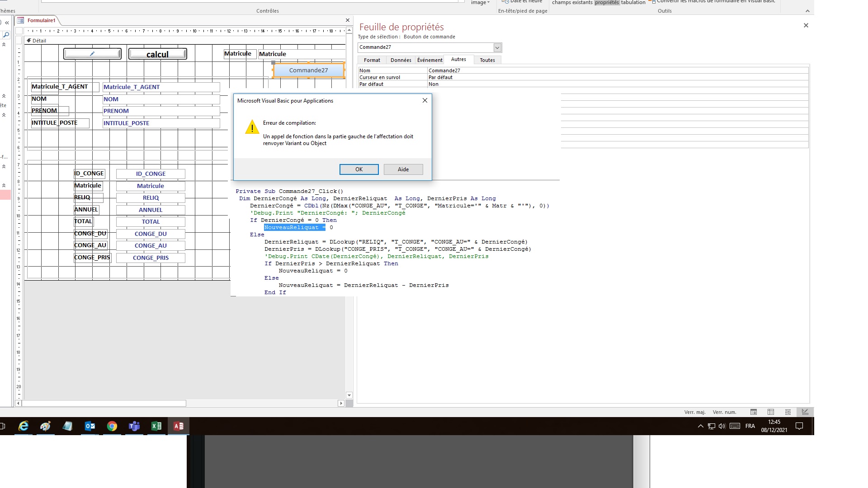Collapse the ribbon with the caret
Viewport: 868px width, 488px height.
807,11
